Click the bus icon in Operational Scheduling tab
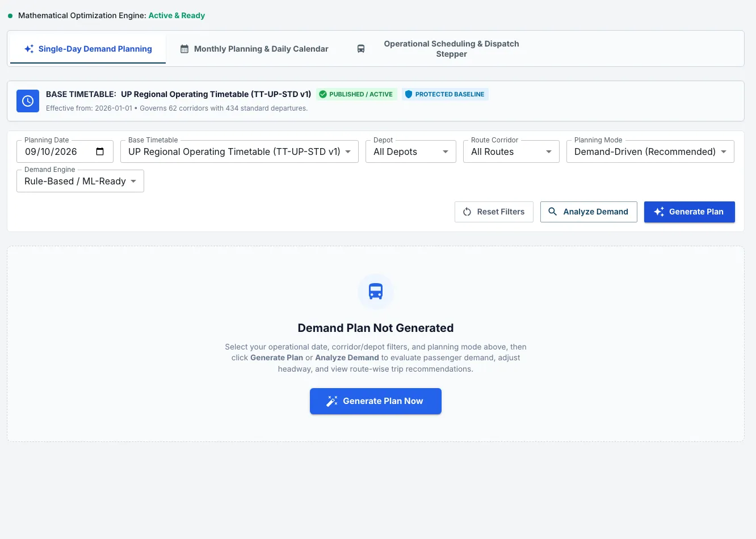Viewport: 756px width, 539px height. (x=361, y=49)
